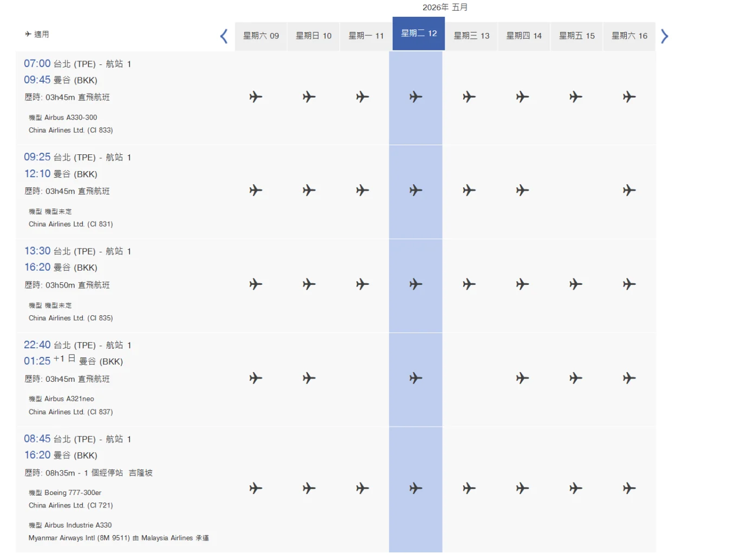740x560 pixels.
Task: Click CI 721 plane icon for Sunday 10
Action: (x=309, y=489)
